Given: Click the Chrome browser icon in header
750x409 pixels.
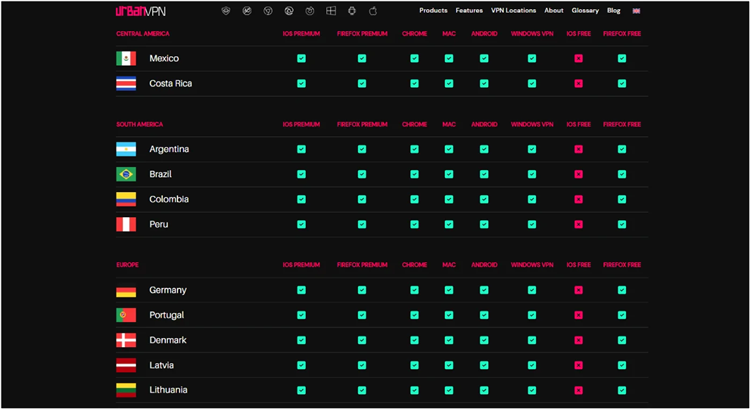Looking at the screenshot, I should pyautogui.click(x=268, y=11).
